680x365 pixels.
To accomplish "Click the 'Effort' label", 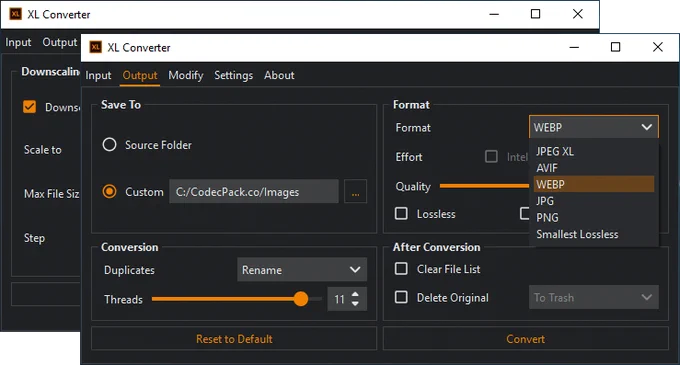I will 409,157.
